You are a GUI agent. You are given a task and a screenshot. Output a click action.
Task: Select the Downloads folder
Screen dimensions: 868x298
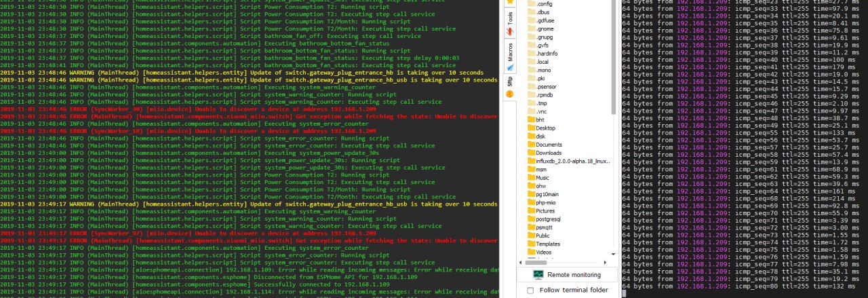[x=545, y=153]
